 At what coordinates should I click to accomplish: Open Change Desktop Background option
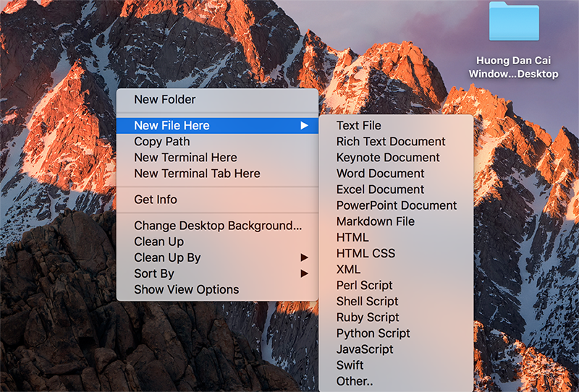(x=218, y=226)
